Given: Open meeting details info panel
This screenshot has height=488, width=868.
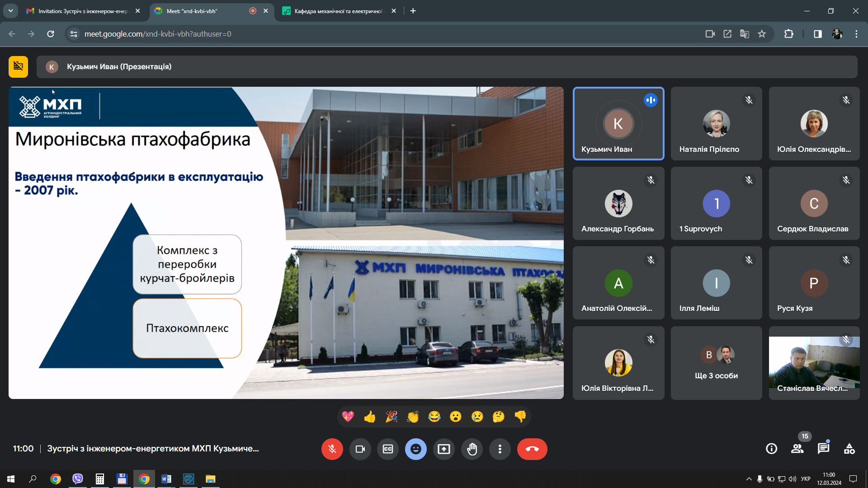Looking at the screenshot, I should pos(772,449).
